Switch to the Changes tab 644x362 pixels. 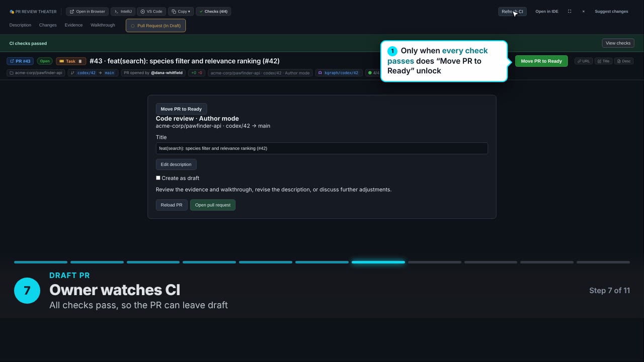[48, 25]
